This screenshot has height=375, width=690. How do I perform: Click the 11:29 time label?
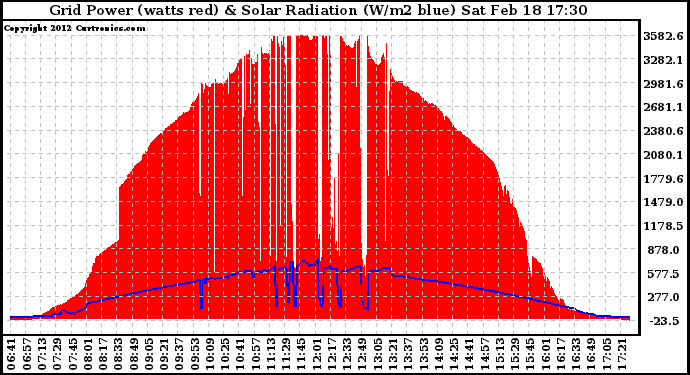coord(286,353)
